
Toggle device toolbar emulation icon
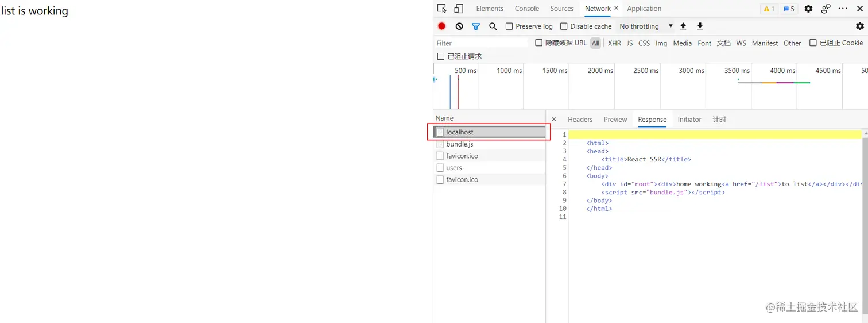[459, 9]
